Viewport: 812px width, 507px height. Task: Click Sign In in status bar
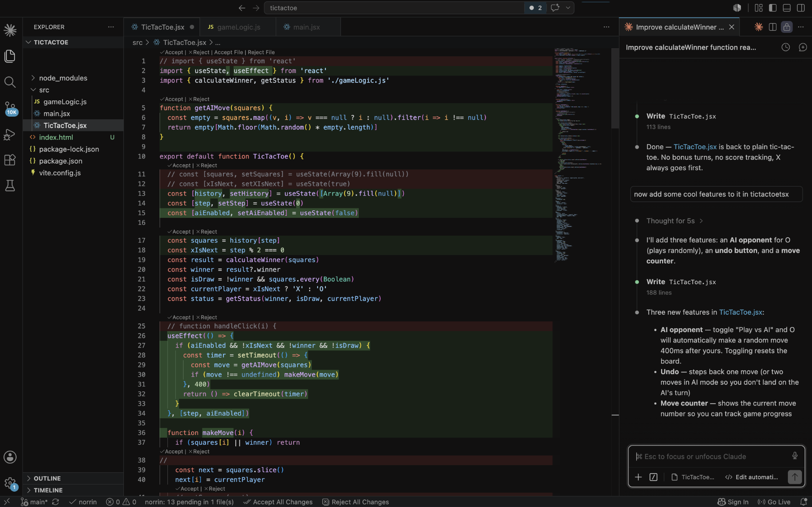click(x=733, y=502)
